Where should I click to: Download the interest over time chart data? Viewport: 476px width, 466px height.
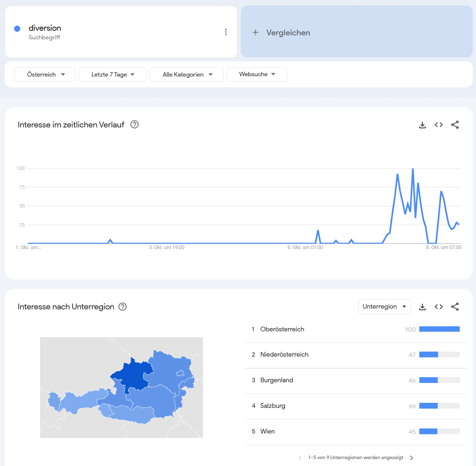click(422, 125)
